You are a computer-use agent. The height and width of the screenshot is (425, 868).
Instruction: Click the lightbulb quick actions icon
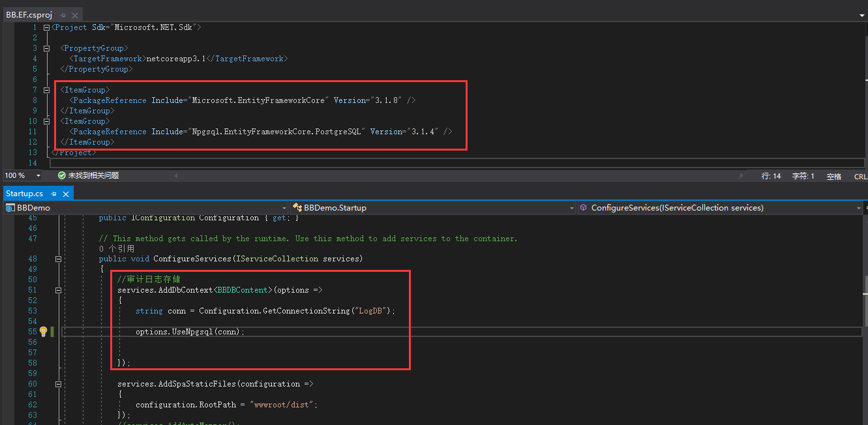(x=43, y=332)
